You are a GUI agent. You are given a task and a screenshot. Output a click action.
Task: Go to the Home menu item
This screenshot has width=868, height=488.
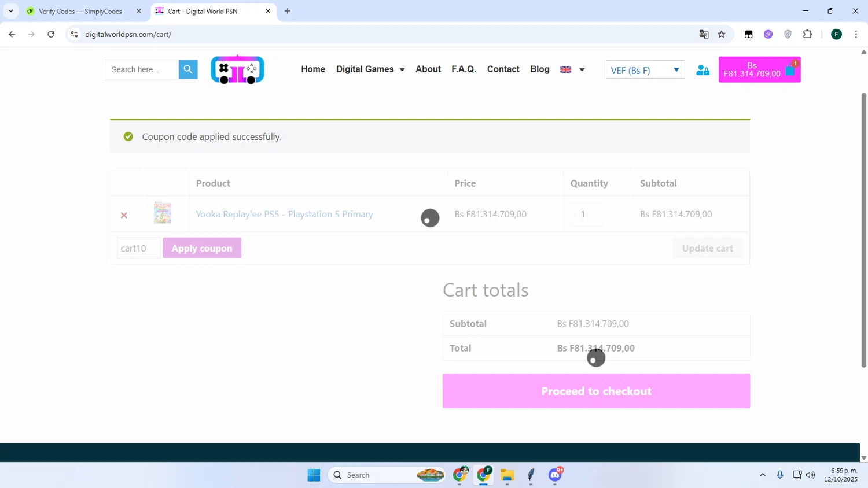tap(313, 69)
